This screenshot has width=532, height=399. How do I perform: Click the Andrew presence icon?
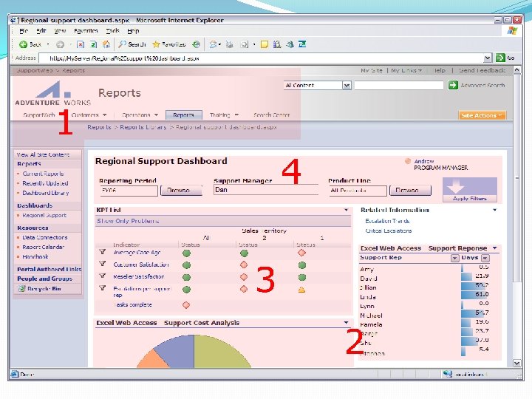[x=408, y=161]
